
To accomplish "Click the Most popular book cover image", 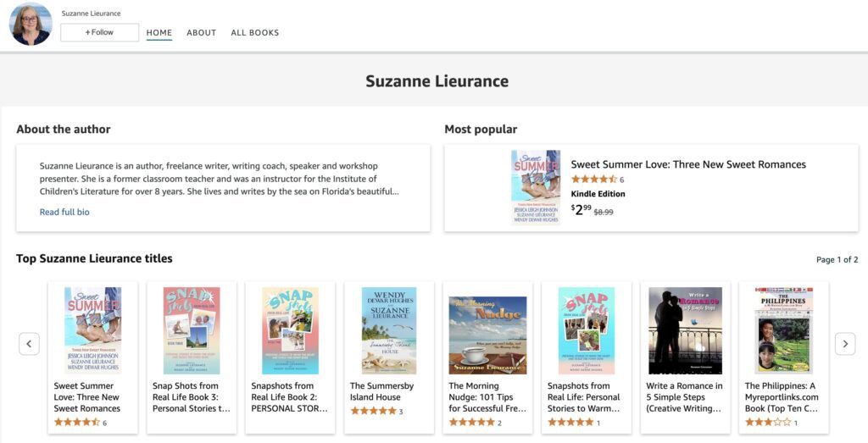I will [536, 187].
